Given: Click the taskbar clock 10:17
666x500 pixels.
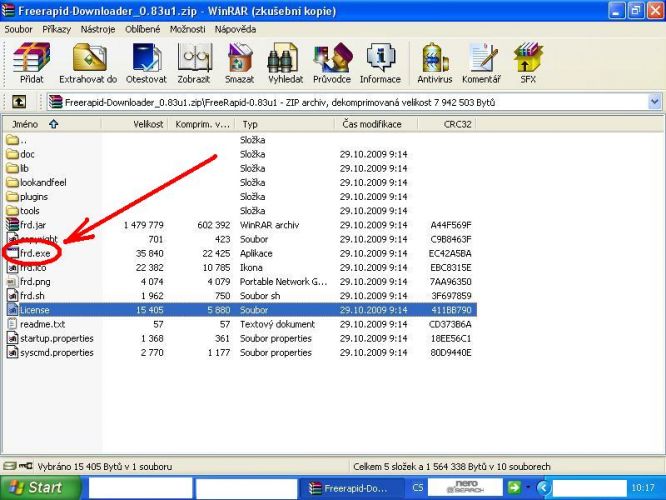Looking at the screenshot, I should (x=643, y=488).
